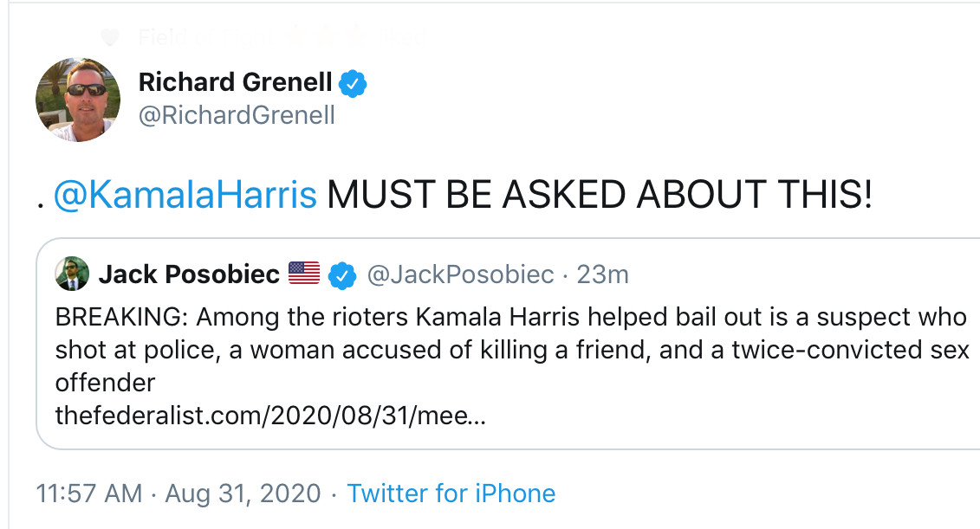
Task: Open the thefederalist.com article link
Action: pyautogui.click(x=270, y=415)
